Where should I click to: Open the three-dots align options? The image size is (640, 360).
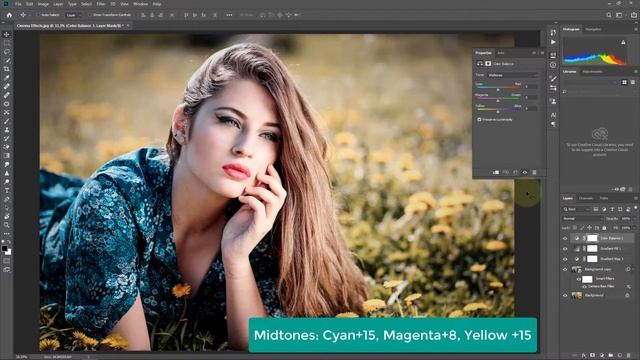pos(229,15)
